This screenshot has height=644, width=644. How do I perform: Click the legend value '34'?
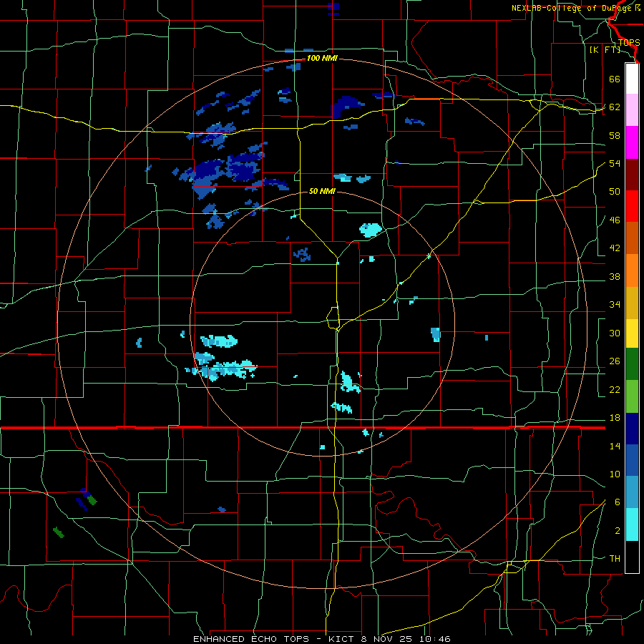pos(615,305)
